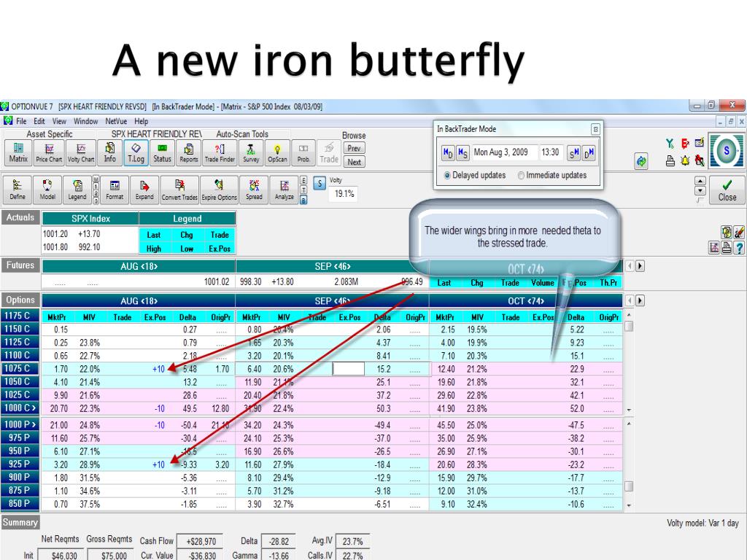
Task: Open the Analyze tool
Action: tap(284, 190)
